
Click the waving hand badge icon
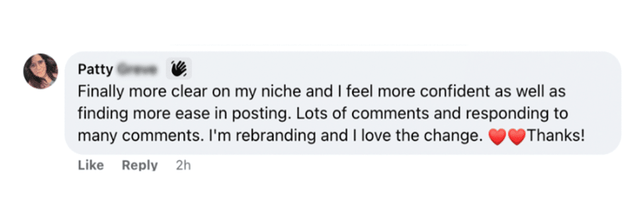coord(179,68)
